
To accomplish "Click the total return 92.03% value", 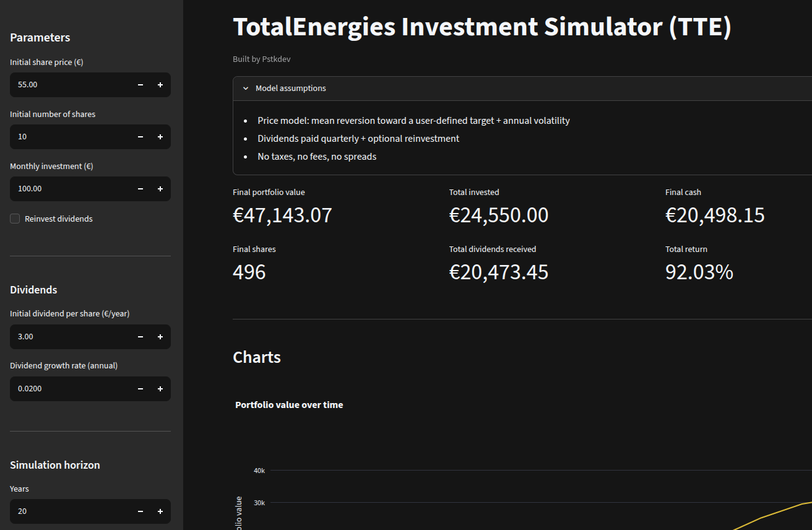I will [699, 272].
